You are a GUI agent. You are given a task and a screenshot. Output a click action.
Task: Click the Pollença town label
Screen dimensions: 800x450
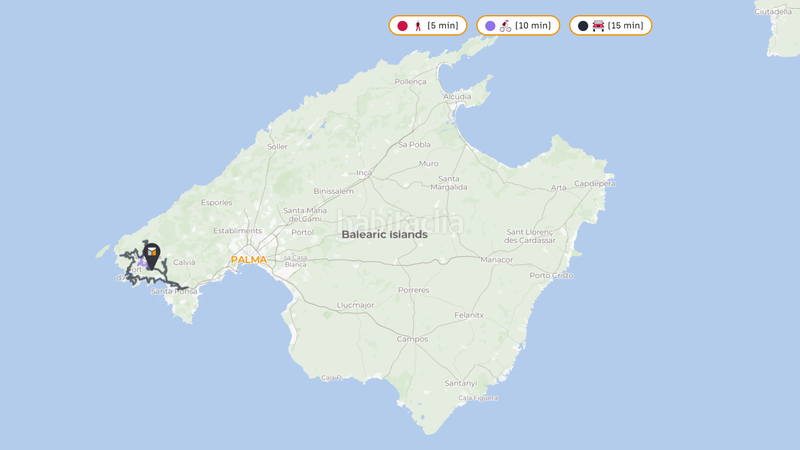pyautogui.click(x=410, y=82)
